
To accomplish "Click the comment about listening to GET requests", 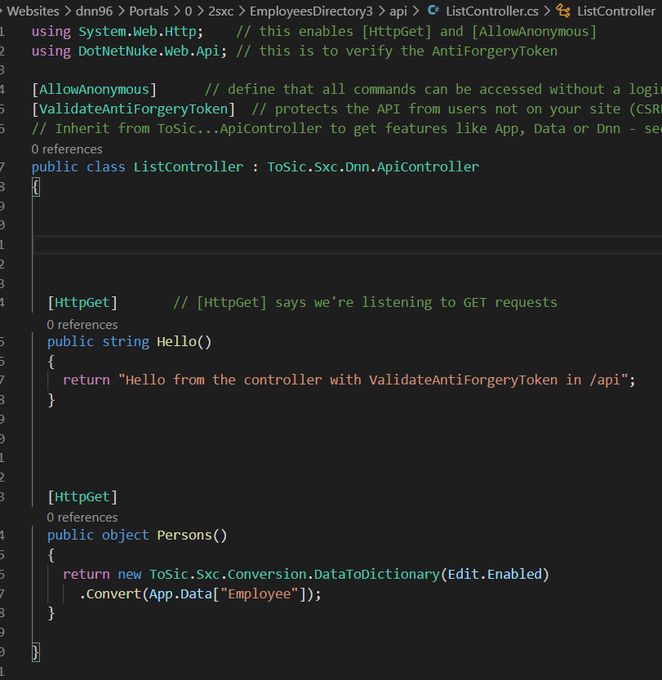I will point(365,302).
